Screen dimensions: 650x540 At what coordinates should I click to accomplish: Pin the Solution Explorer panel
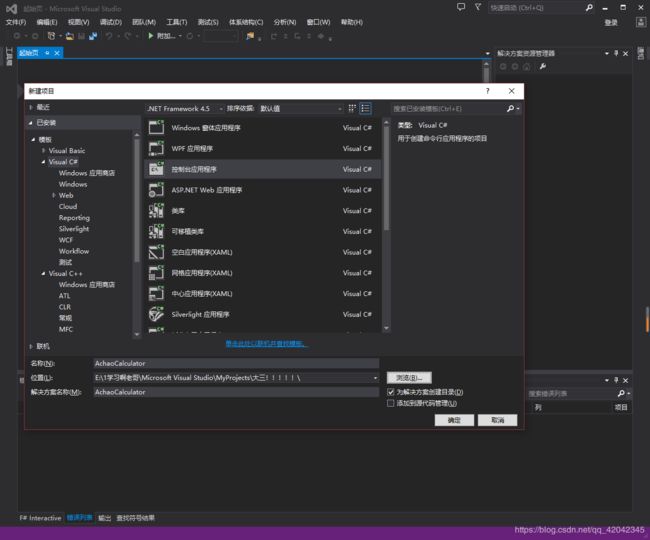(x=616, y=53)
